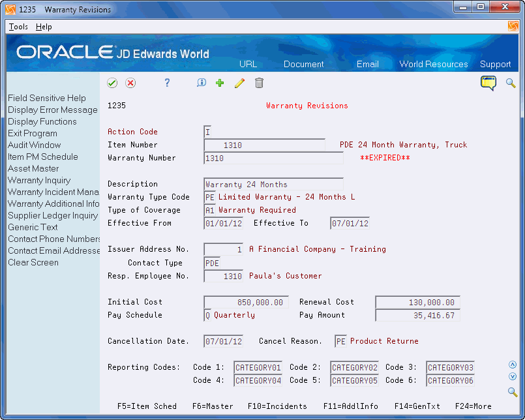Screen dimensions: 525x420
Task: Click the Effective To date field
Action: pyautogui.click(x=350, y=224)
